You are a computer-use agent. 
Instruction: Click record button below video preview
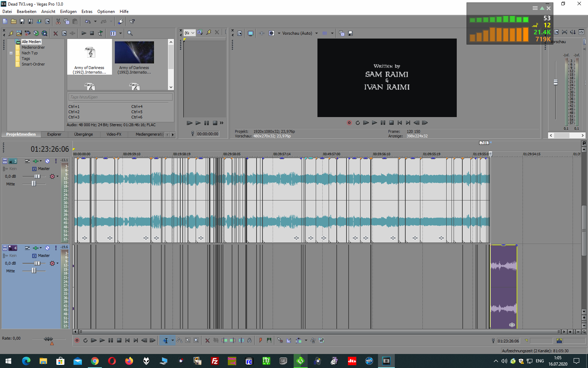pyautogui.click(x=349, y=123)
